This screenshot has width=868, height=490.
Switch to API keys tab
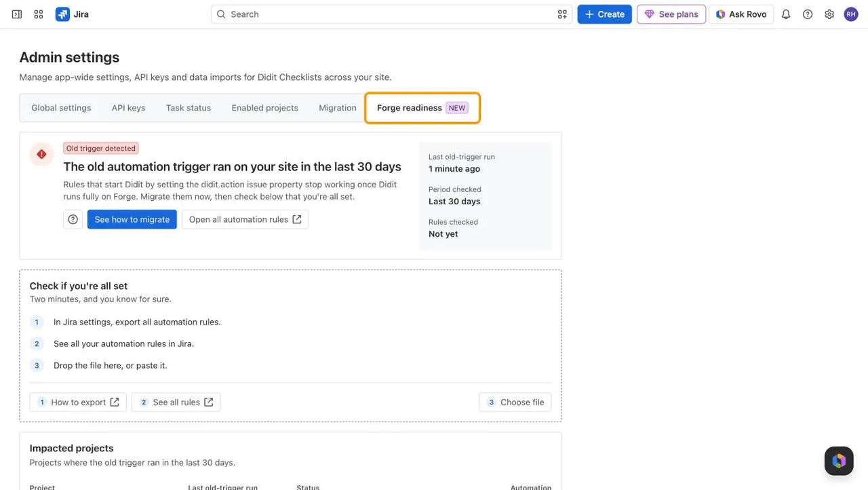(129, 108)
